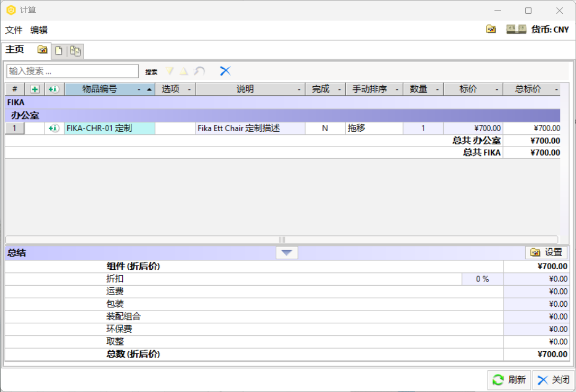Open the 说明 column header dropdown
Viewport: 576px width, 392px height.
tap(299, 89)
